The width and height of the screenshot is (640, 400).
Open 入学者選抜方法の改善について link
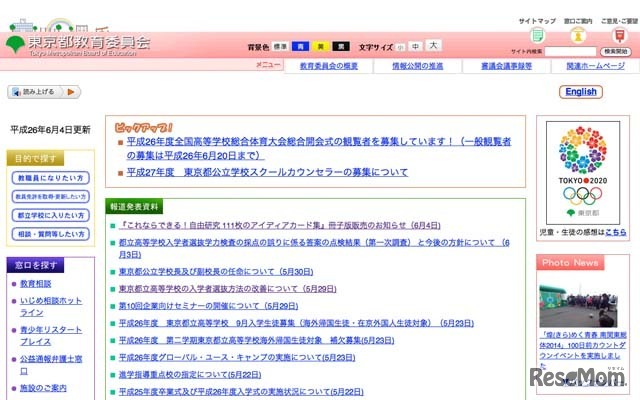click(227, 289)
